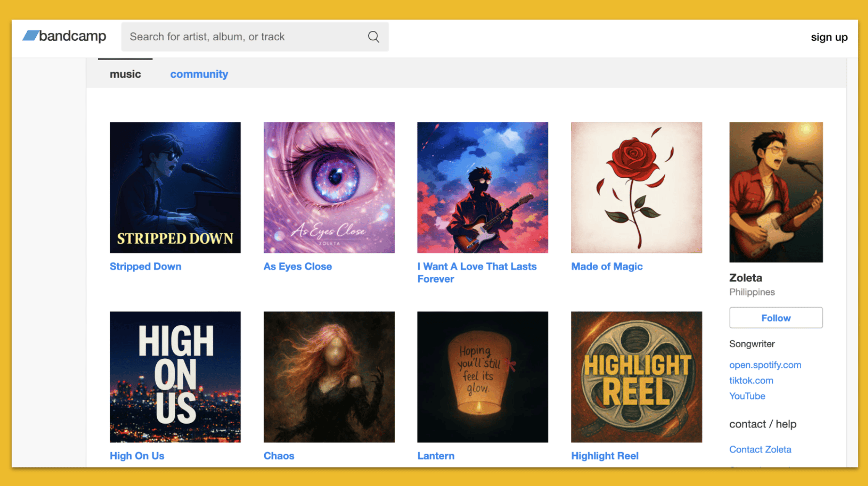Open the Lantern album cover

483,377
